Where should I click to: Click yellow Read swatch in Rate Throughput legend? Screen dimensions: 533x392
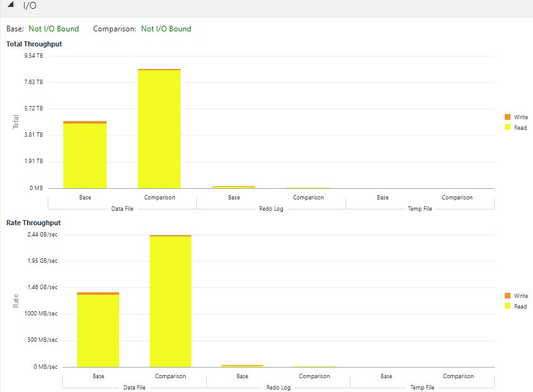click(507, 307)
